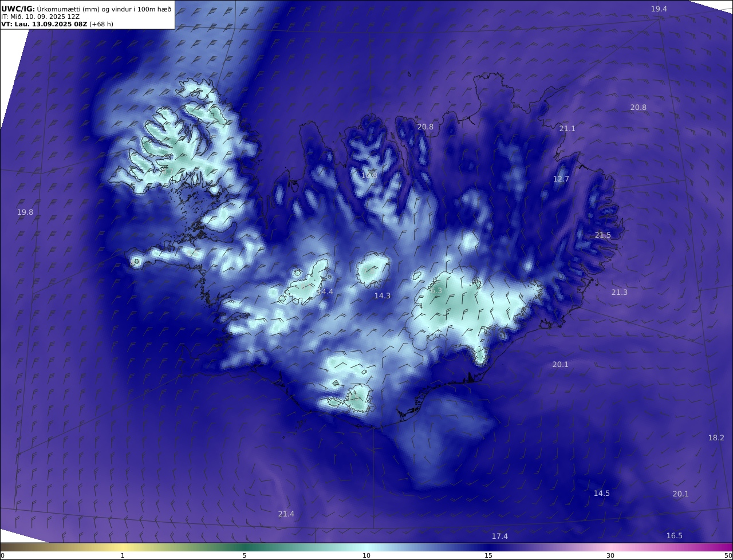Click the colorbar tick label 30

[610, 555]
